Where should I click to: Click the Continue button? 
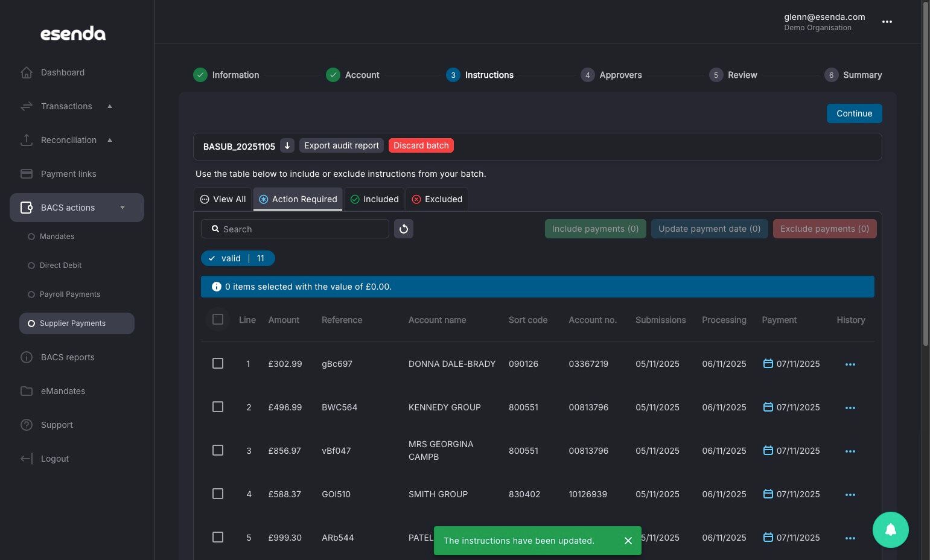pyautogui.click(x=854, y=113)
